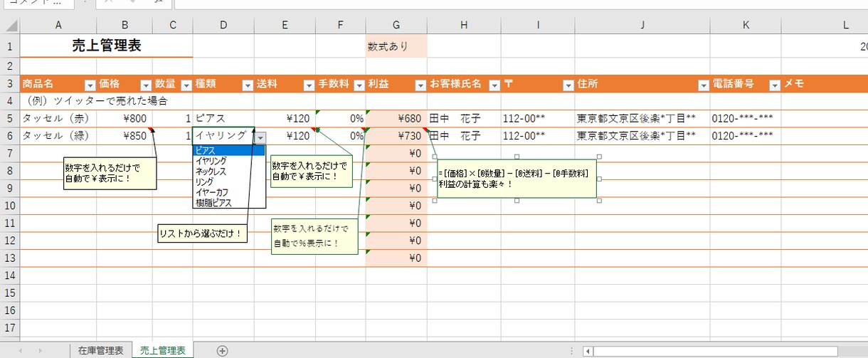Click the タッセル（緑） cell
This screenshot has height=358, width=868.
tap(58, 136)
